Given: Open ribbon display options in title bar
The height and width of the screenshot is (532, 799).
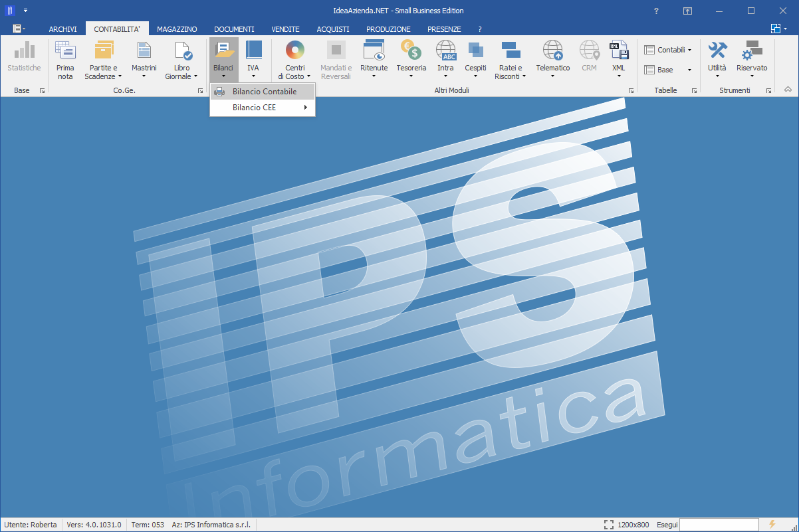Looking at the screenshot, I should click(x=687, y=11).
